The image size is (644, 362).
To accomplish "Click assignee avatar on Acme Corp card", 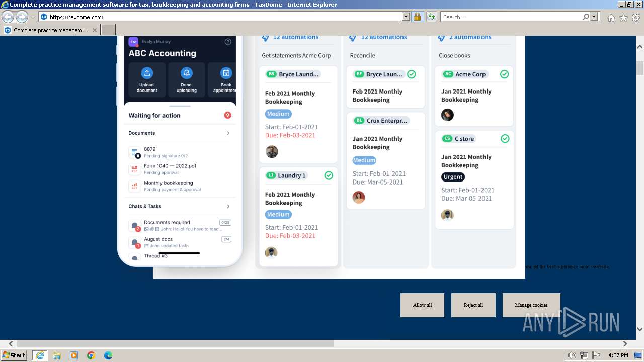I will [x=447, y=115].
